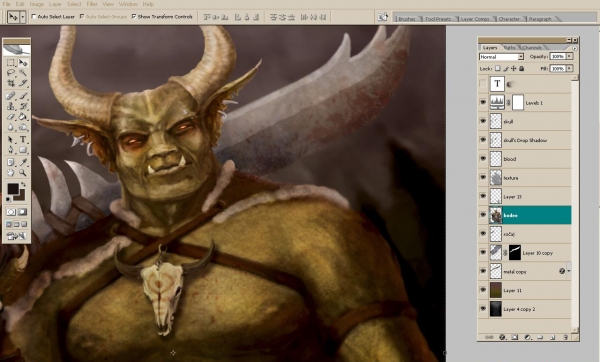Select the Type tool
Screen dimensions: 600x362
coord(23,140)
